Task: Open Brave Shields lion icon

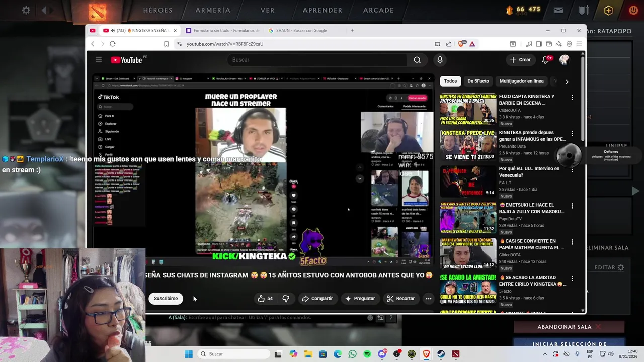Action: [460, 44]
